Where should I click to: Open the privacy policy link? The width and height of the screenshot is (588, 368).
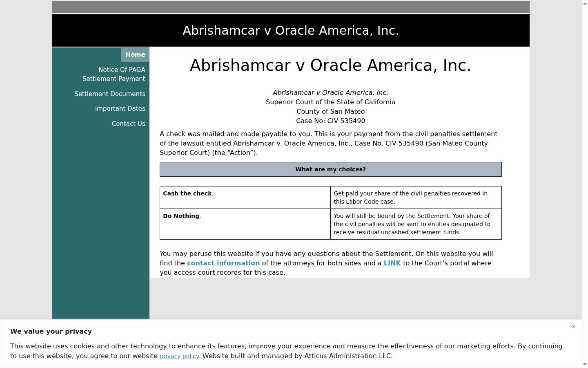pos(180,356)
